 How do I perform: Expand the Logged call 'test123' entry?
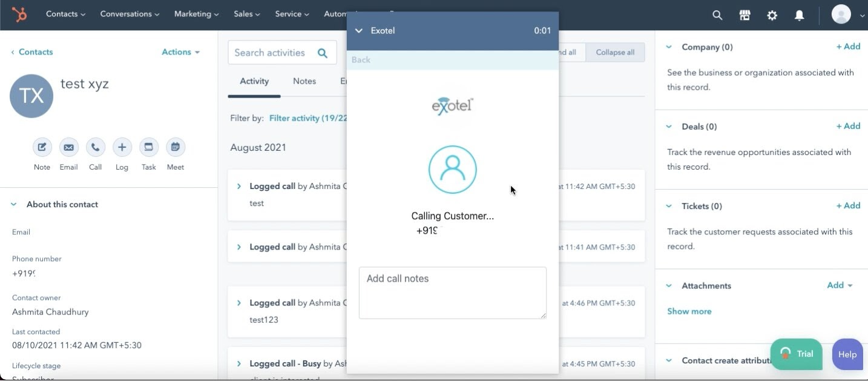pyautogui.click(x=239, y=303)
